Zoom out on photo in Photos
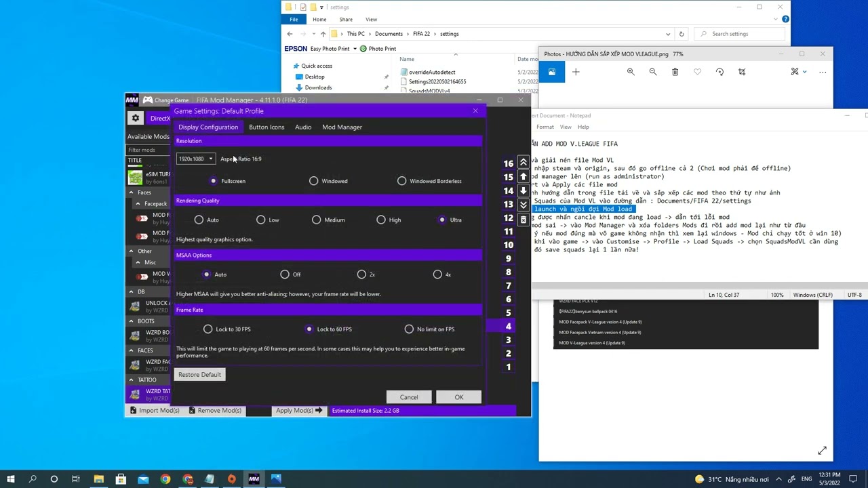This screenshot has height=488, width=868. (x=653, y=72)
